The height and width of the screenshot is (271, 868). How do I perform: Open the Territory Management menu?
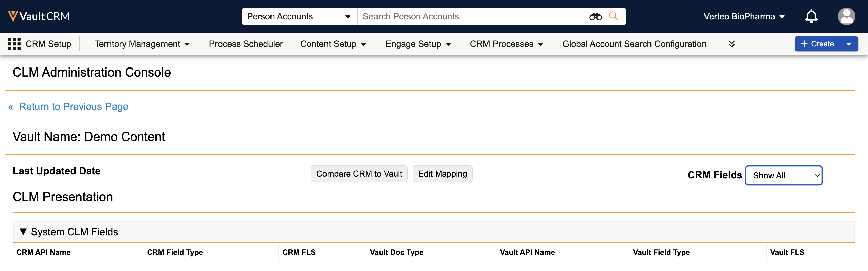142,44
